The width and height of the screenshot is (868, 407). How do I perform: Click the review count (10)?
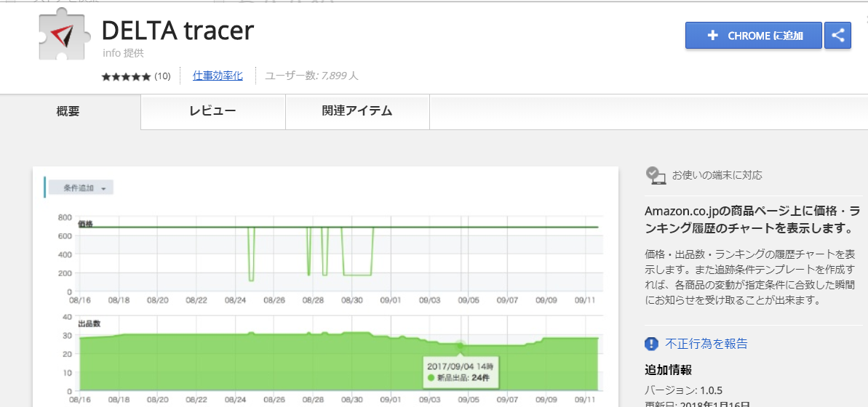click(x=162, y=76)
